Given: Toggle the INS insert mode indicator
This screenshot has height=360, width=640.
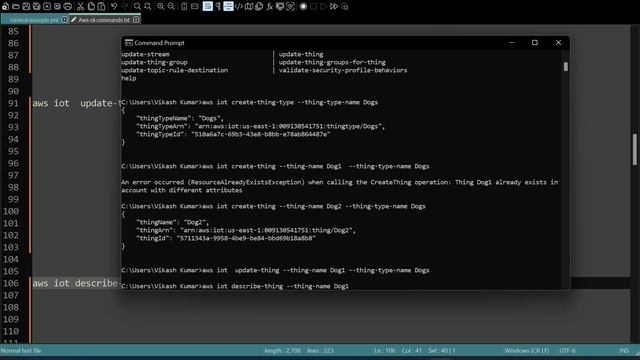Looking at the screenshot, I should point(624,351).
